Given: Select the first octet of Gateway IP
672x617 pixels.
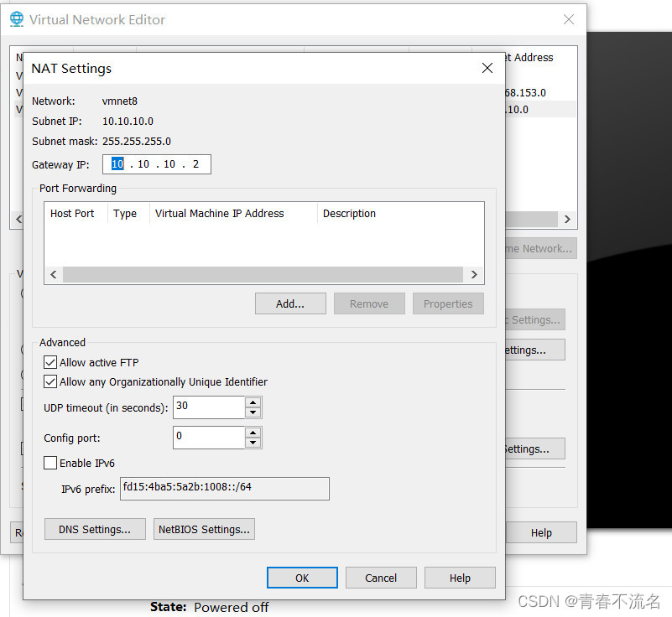Looking at the screenshot, I should 117,164.
